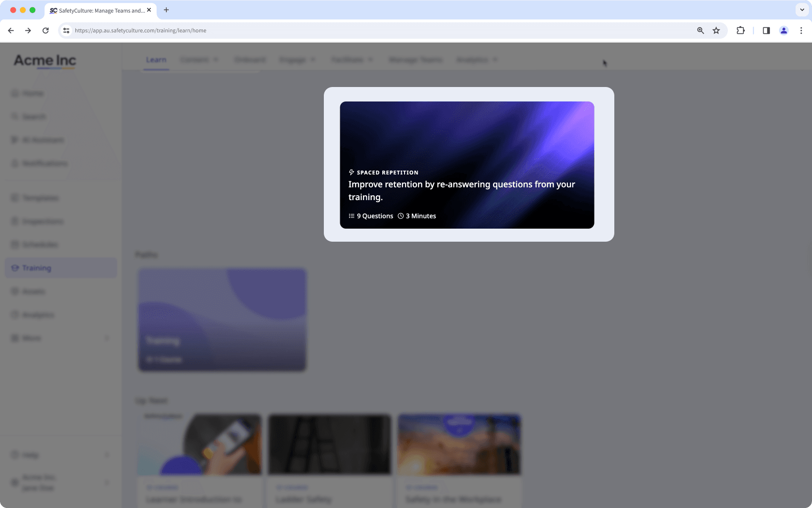This screenshot has height=508, width=812.
Task: Open the browser profile account menu
Action: [x=783, y=30]
